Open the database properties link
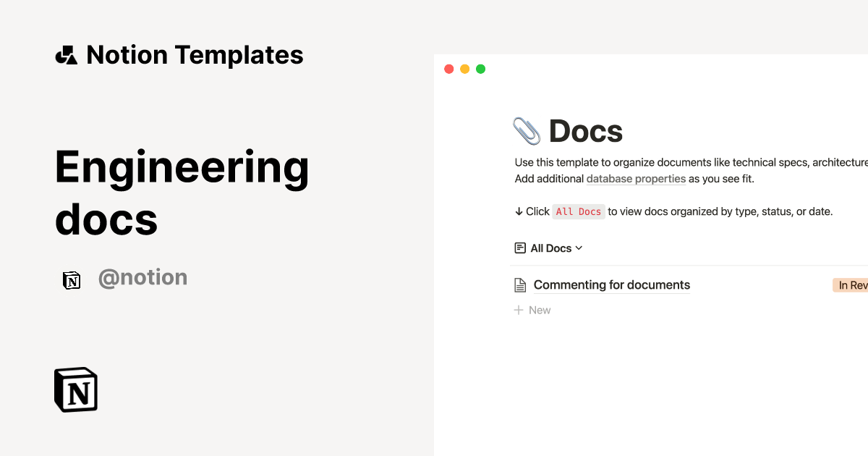868x456 pixels. [636, 179]
